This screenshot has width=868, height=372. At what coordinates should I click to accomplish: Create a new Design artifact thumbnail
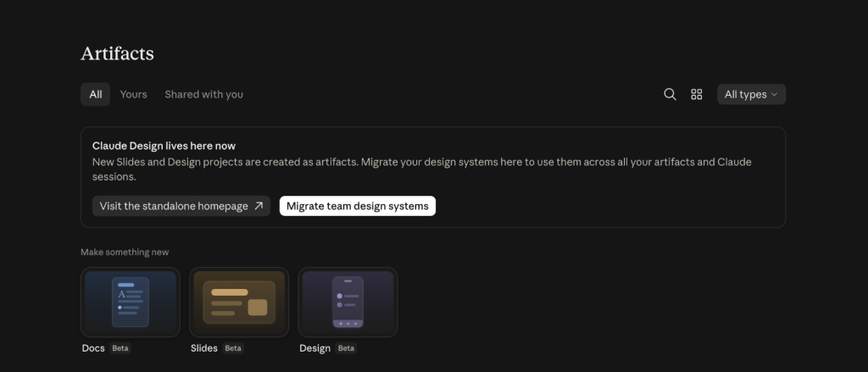click(x=348, y=303)
